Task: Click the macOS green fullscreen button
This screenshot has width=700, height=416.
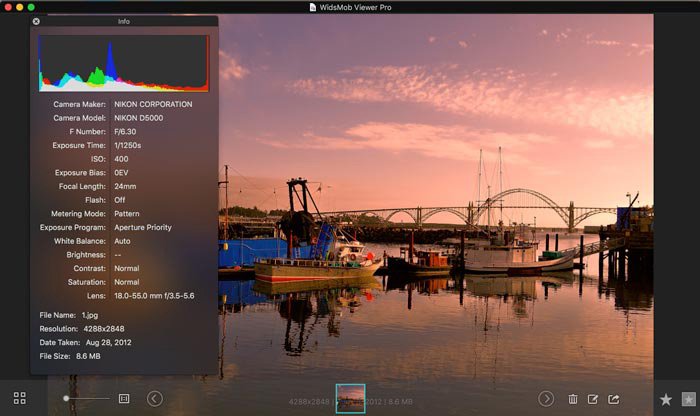Action: point(31,7)
